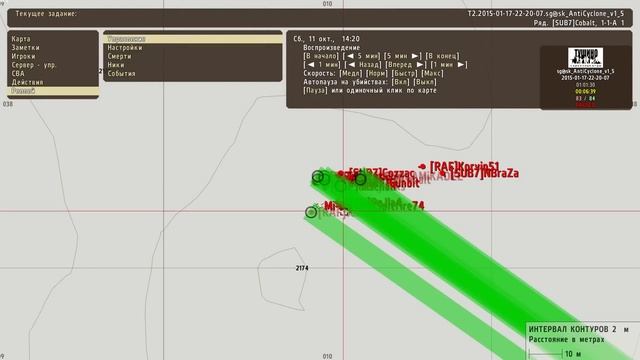Select the СВА menu entry
The image size is (640, 360).
pyautogui.click(x=18, y=73)
